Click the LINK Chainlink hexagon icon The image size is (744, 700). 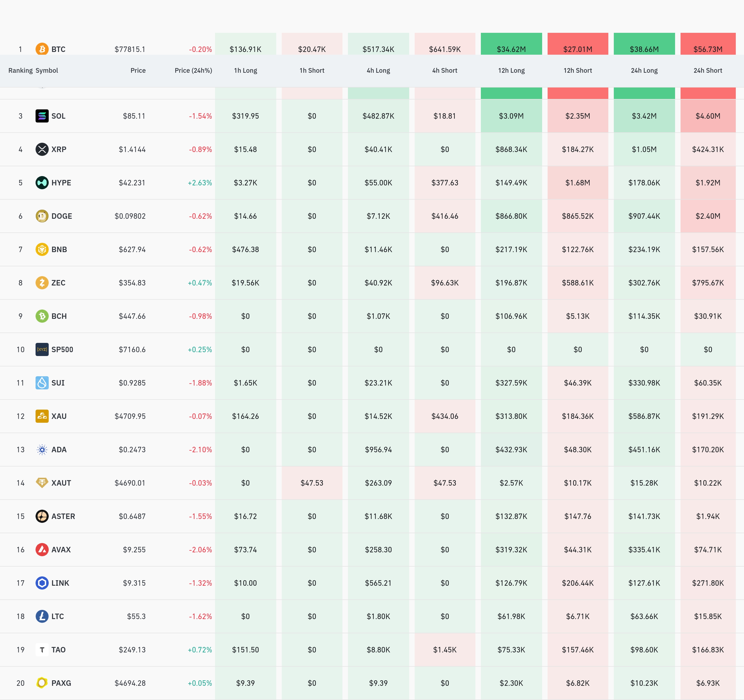[x=42, y=583]
